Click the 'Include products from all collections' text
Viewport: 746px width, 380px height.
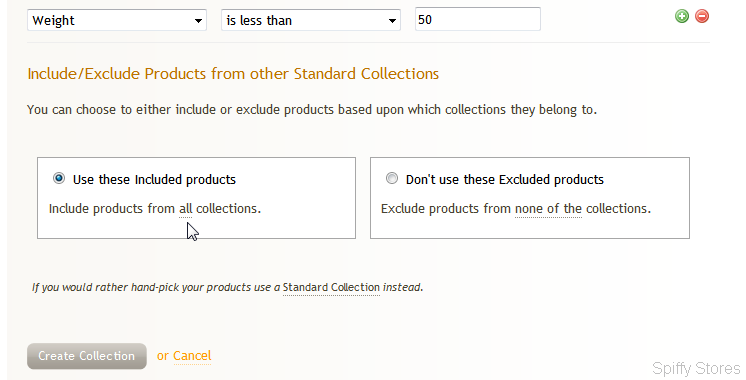(155, 209)
